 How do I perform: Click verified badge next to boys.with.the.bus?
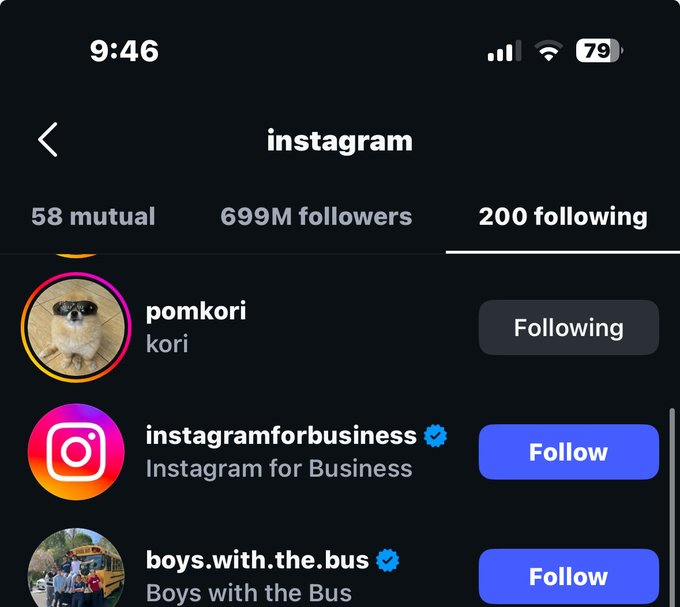[387, 560]
